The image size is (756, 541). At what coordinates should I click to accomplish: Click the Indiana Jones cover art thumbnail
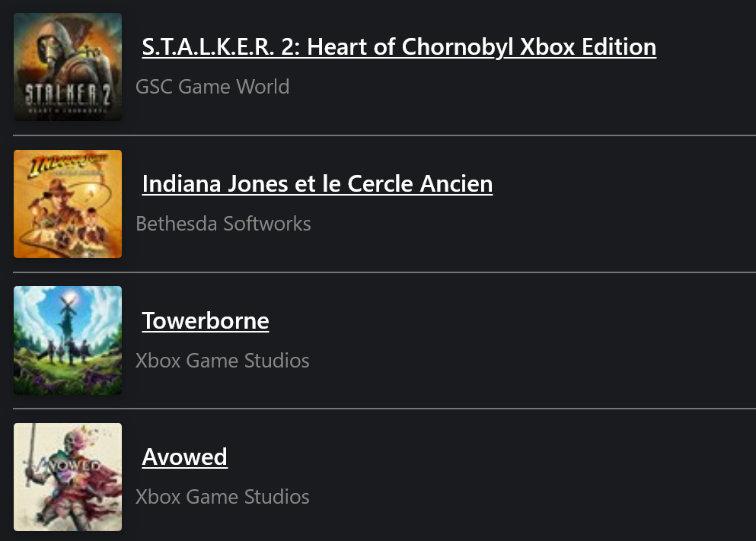coord(68,204)
